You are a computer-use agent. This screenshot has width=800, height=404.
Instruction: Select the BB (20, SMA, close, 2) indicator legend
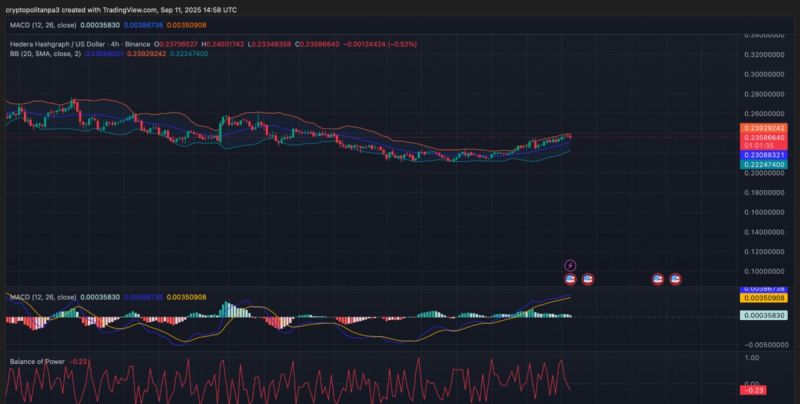pyautogui.click(x=45, y=54)
